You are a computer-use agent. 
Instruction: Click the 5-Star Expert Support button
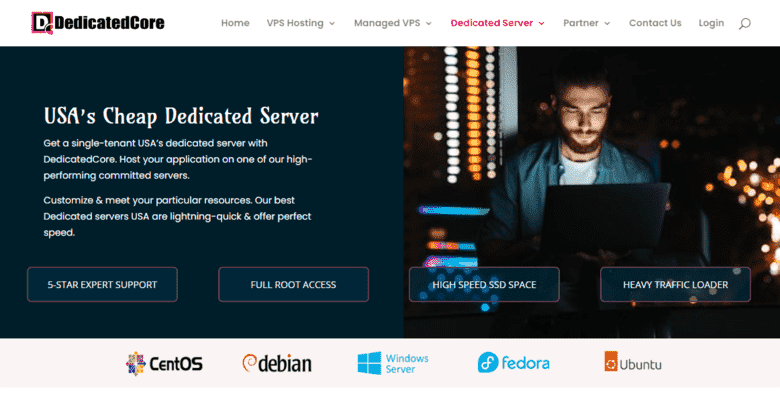coord(102,285)
